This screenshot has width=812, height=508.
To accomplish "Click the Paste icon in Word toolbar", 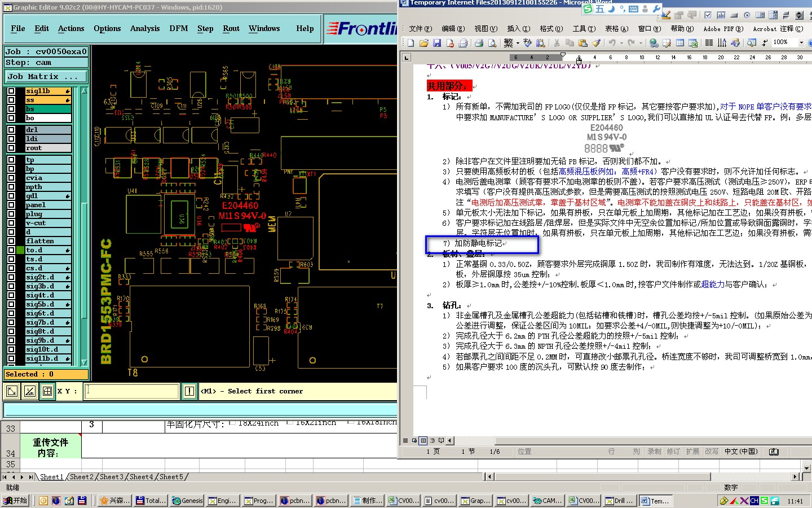I will 582,42.
